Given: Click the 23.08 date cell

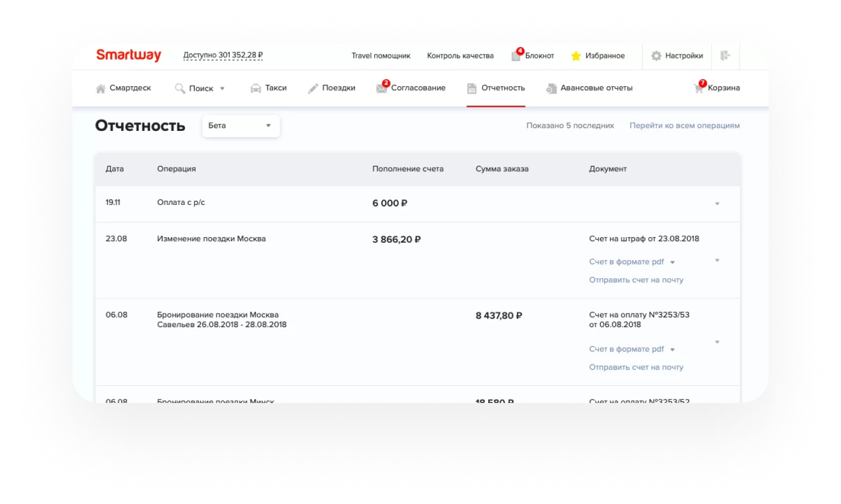Looking at the screenshot, I should pyautogui.click(x=117, y=239).
